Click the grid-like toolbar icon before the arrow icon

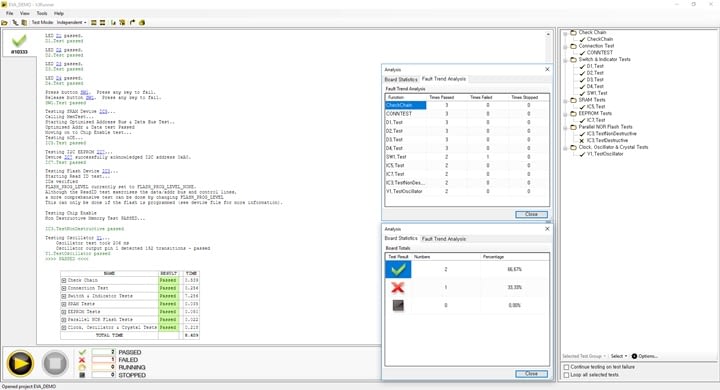(x=122, y=23)
